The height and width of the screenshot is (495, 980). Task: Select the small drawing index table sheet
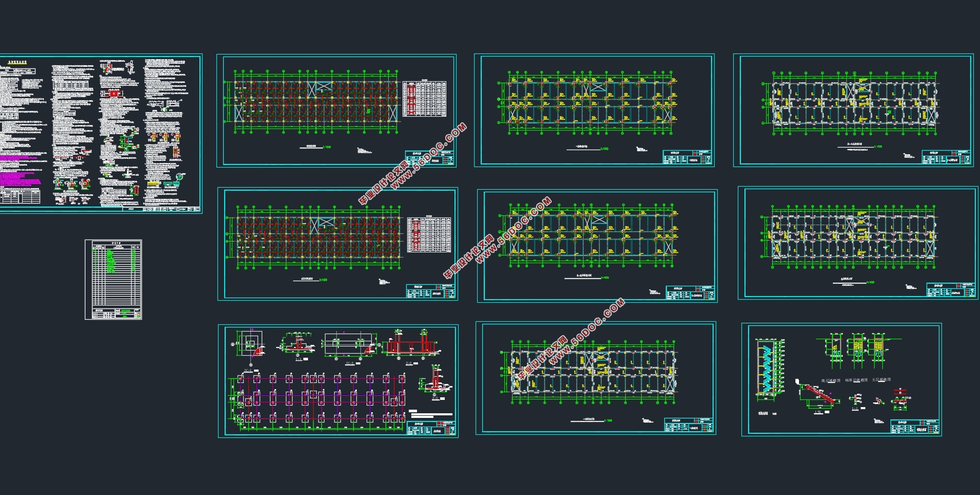pyautogui.click(x=113, y=280)
